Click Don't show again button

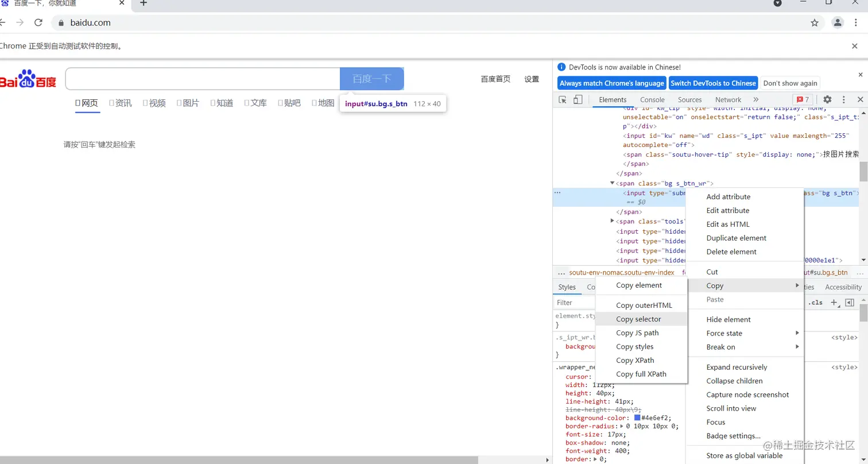790,83
